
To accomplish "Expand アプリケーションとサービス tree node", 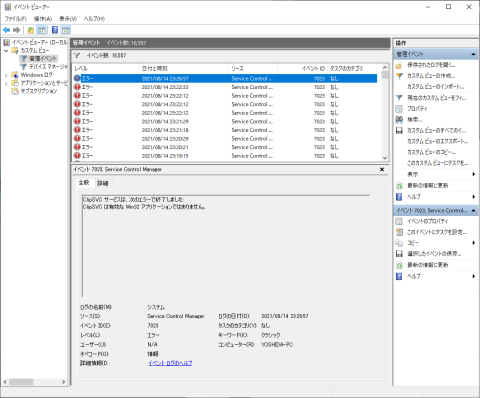I will pos(6,83).
